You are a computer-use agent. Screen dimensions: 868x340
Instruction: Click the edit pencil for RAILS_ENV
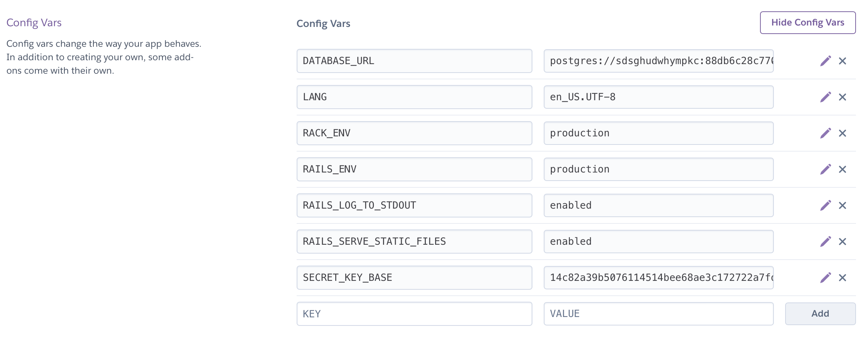826,169
